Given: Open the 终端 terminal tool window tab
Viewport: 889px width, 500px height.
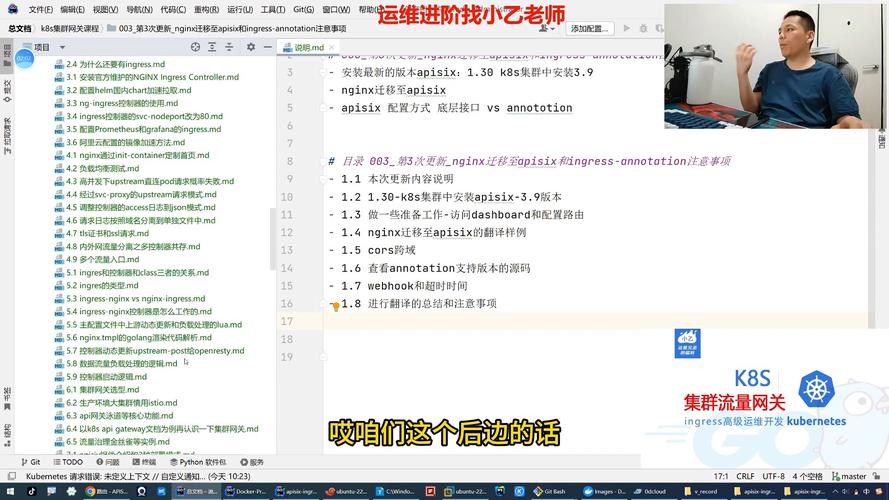Looking at the screenshot, I should point(145,462).
